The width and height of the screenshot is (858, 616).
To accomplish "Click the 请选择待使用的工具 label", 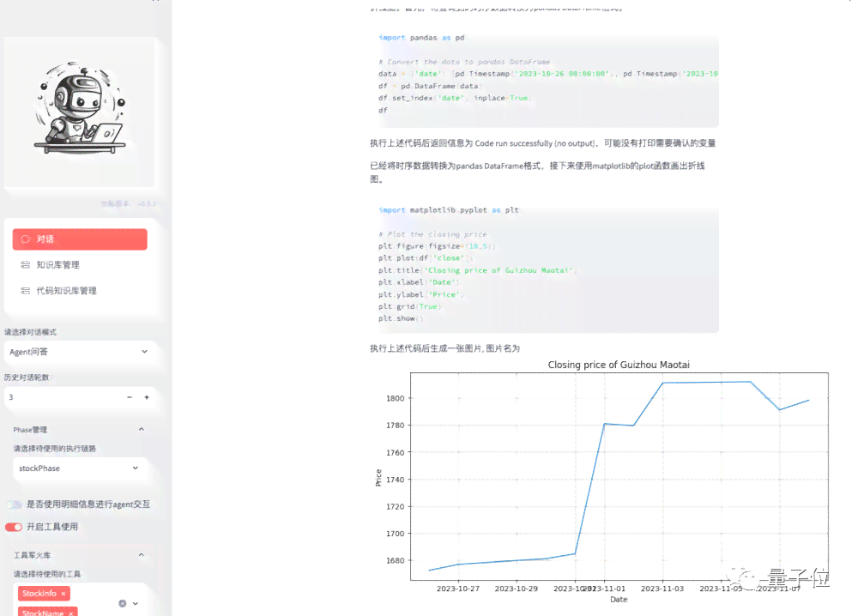I will click(47, 574).
